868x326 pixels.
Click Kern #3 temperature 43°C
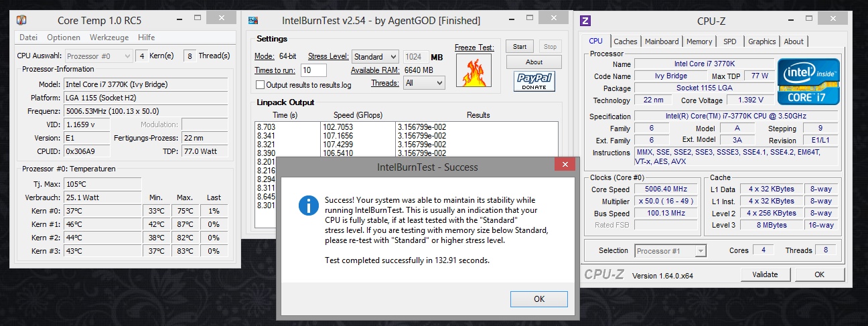pos(102,251)
